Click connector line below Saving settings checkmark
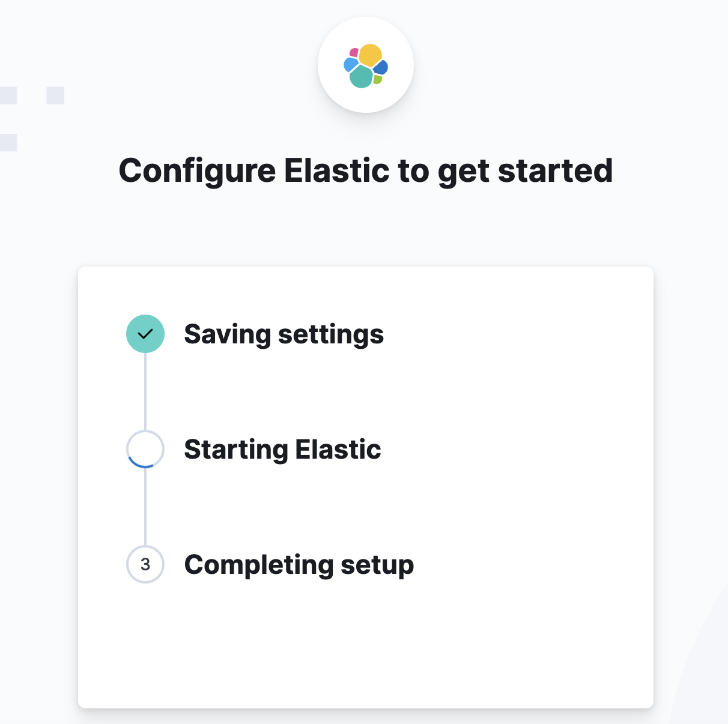 pos(145,391)
